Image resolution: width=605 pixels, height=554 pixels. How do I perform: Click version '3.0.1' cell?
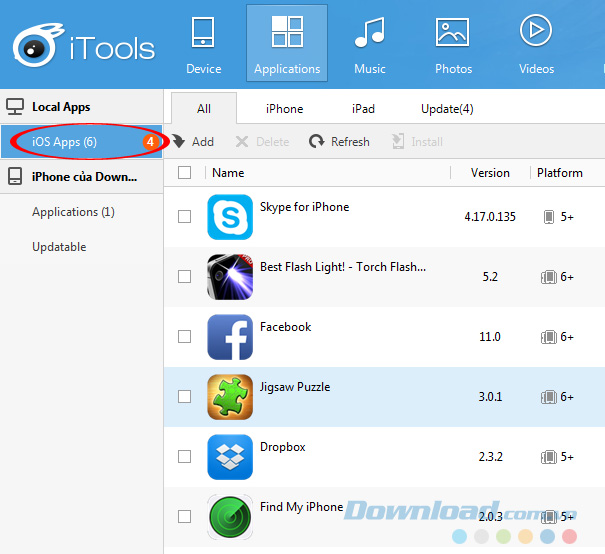pos(490,397)
